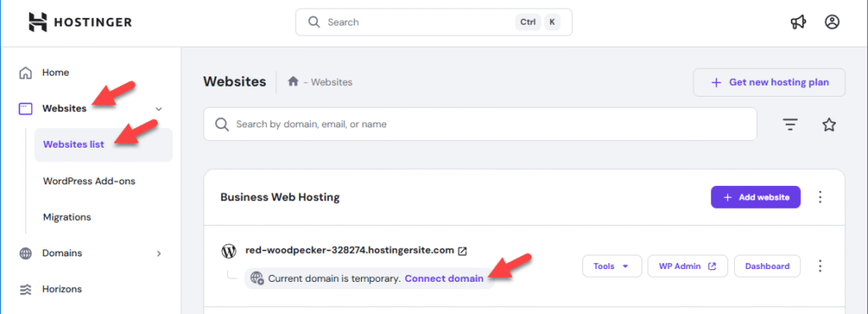The image size is (868, 314).
Task: Open red-woodpecker site three-dot menu
Action: 821,266
